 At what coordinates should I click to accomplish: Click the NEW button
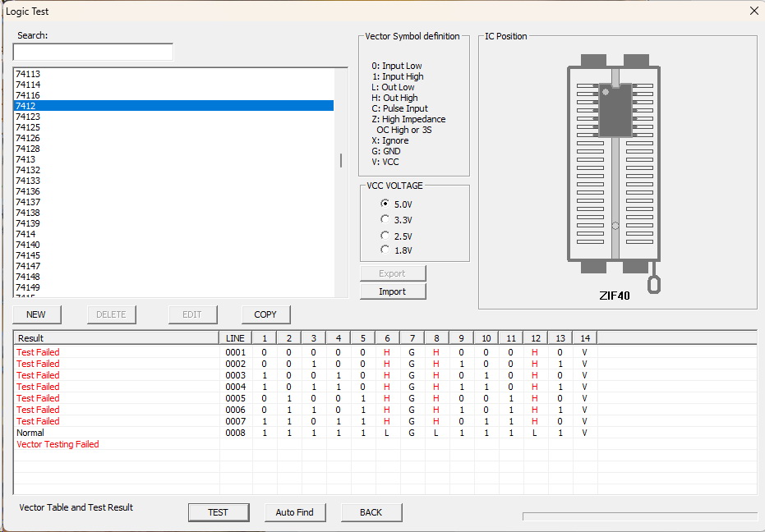tap(36, 314)
